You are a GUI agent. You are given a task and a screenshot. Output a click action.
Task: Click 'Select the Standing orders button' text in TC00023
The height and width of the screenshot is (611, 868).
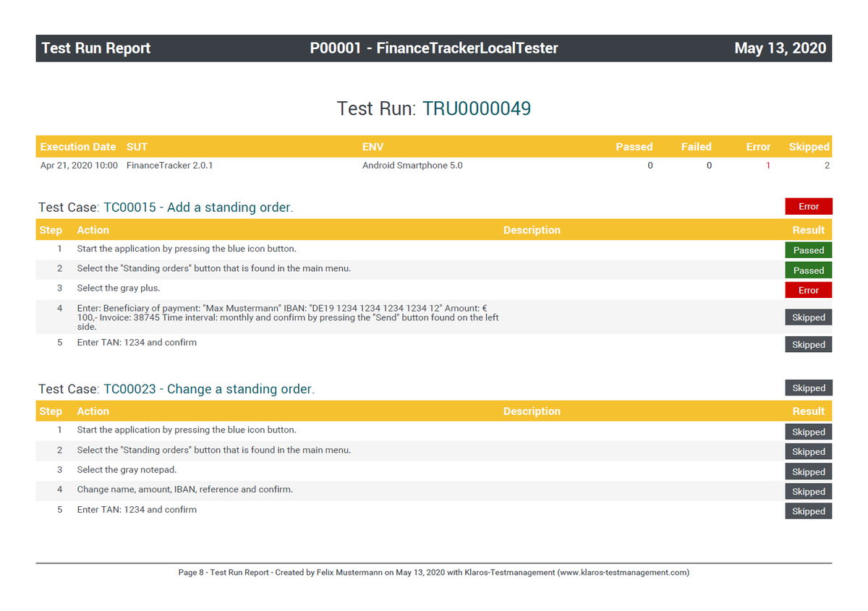214,450
